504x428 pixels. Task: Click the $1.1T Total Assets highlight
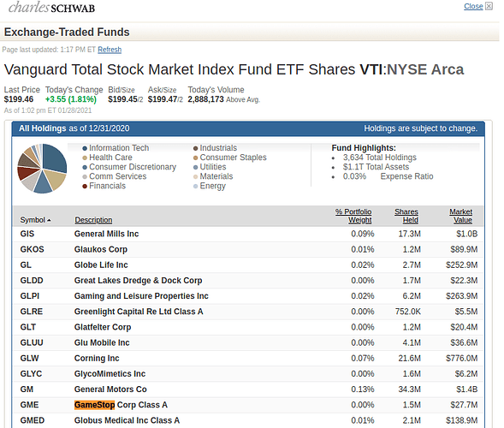[x=376, y=167]
